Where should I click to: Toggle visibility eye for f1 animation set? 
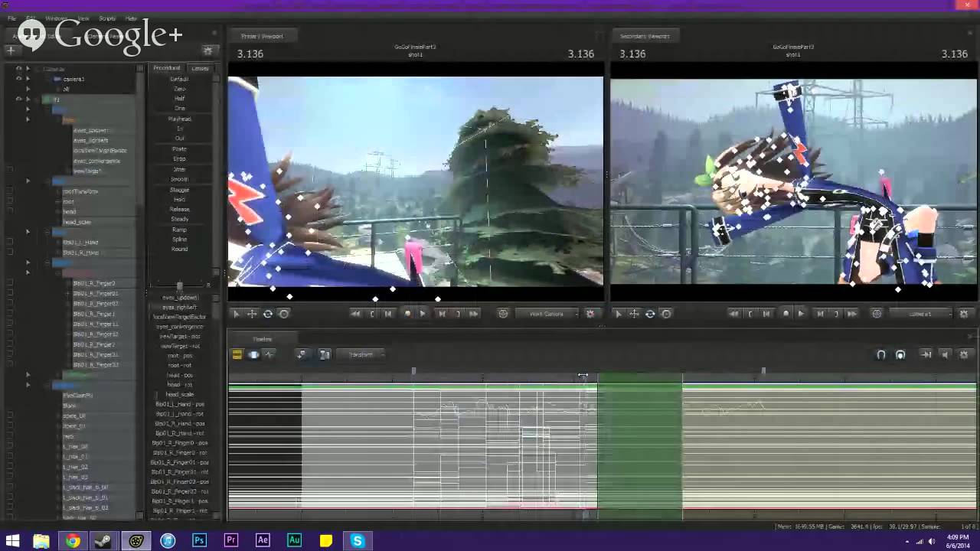(18, 99)
